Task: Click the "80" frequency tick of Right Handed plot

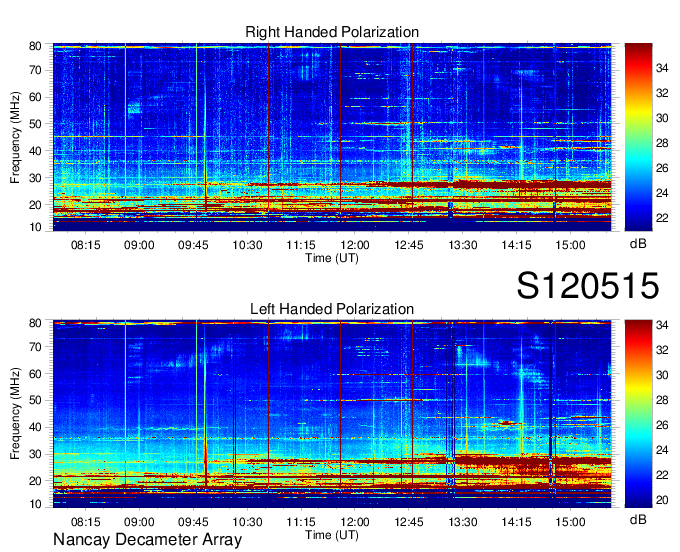Action: click(x=35, y=46)
